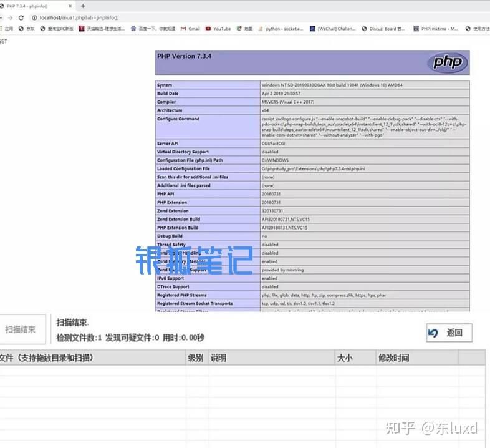The height and width of the screenshot is (448, 490).
Task: Click the Virtual Directory Support label
Action: click(x=183, y=152)
